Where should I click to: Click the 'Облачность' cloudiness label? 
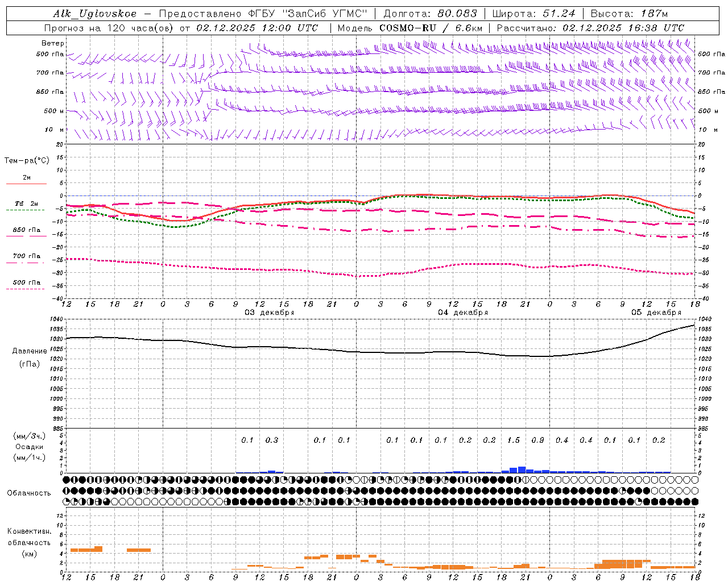point(29,493)
